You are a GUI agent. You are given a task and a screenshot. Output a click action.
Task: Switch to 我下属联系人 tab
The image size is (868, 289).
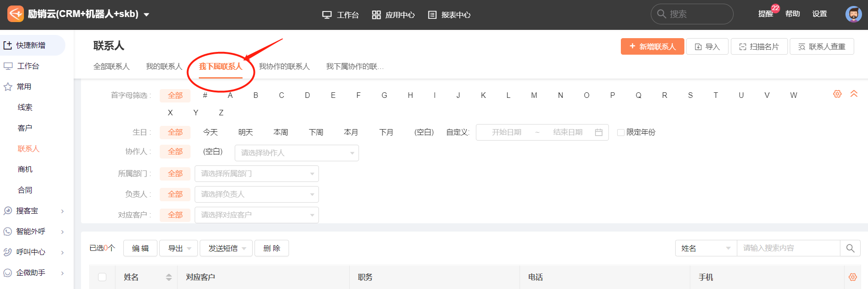pos(220,67)
